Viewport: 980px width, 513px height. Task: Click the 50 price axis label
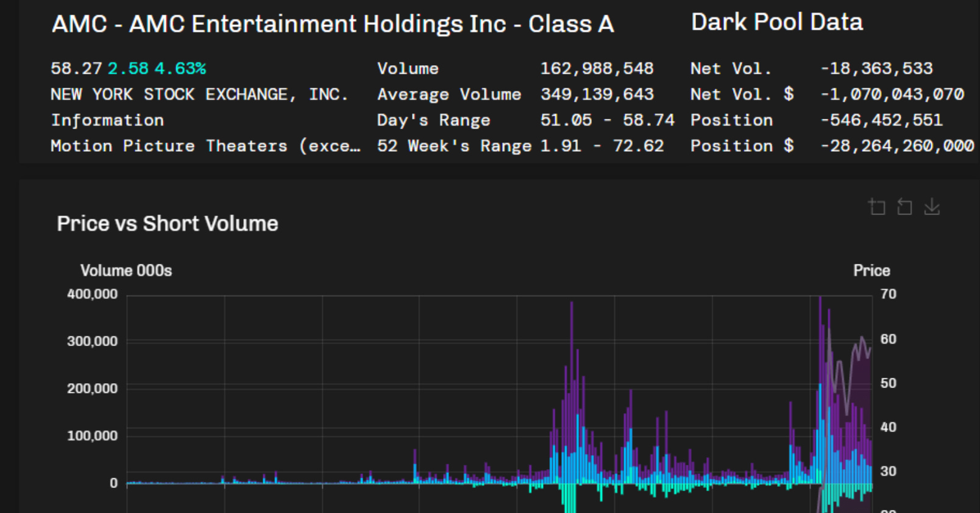coord(889,383)
